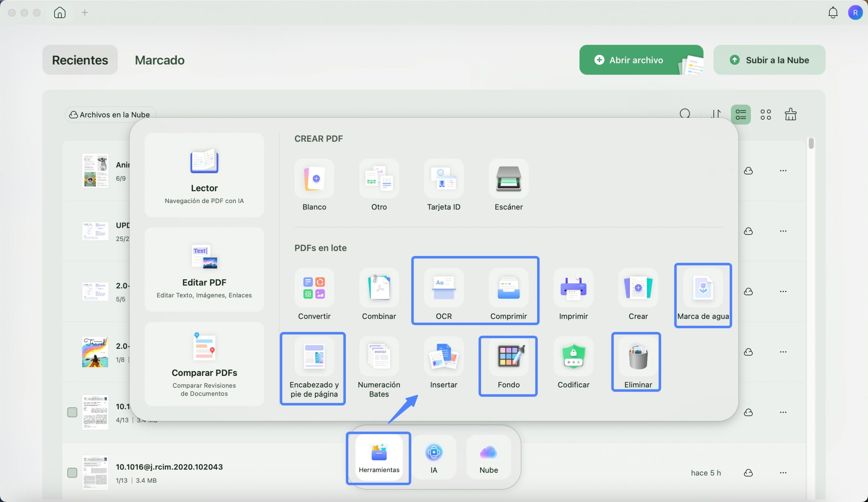This screenshot has height=502, width=868.
Task: Go to the home tab icon
Action: point(60,13)
